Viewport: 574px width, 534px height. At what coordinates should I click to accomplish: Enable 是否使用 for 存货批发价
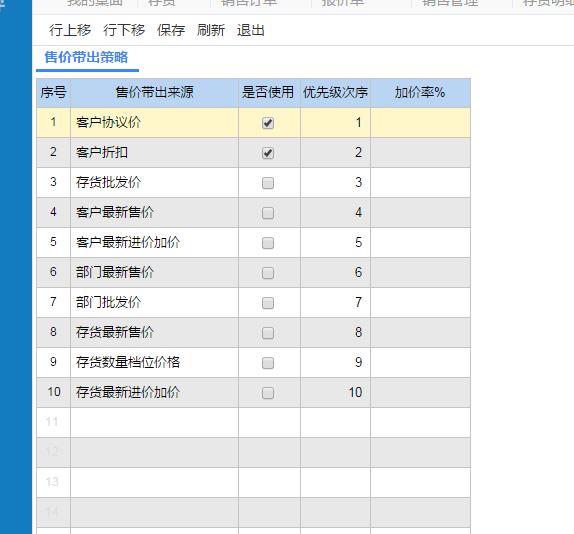click(x=268, y=183)
